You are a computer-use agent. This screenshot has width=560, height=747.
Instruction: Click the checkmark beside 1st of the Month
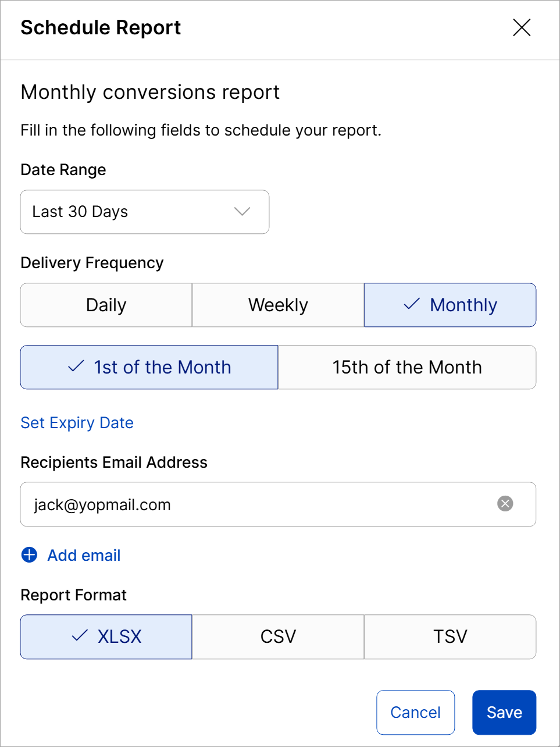(76, 367)
